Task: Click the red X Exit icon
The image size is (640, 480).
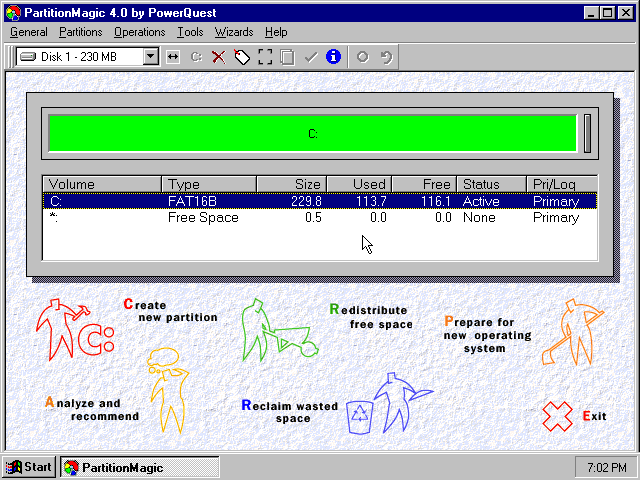Action: click(557, 416)
